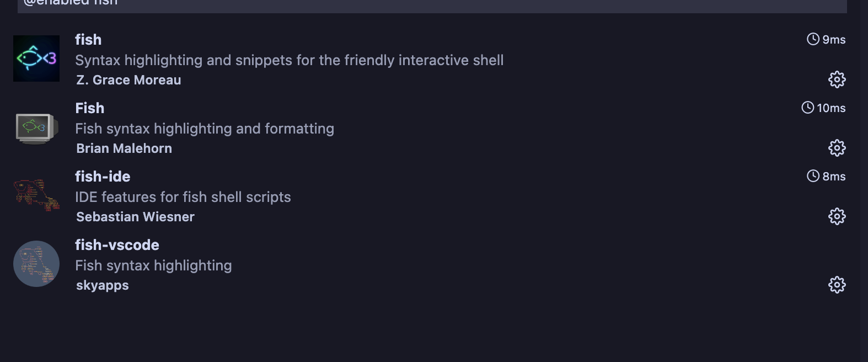
Task: Open manage gear for fish-vscode extension
Action: (x=837, y=285)
